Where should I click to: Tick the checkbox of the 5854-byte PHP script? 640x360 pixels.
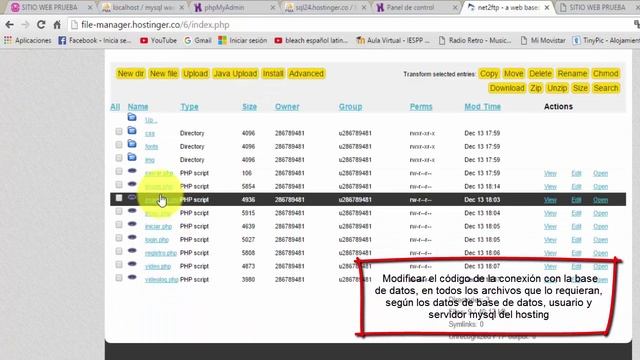[119, 184]
